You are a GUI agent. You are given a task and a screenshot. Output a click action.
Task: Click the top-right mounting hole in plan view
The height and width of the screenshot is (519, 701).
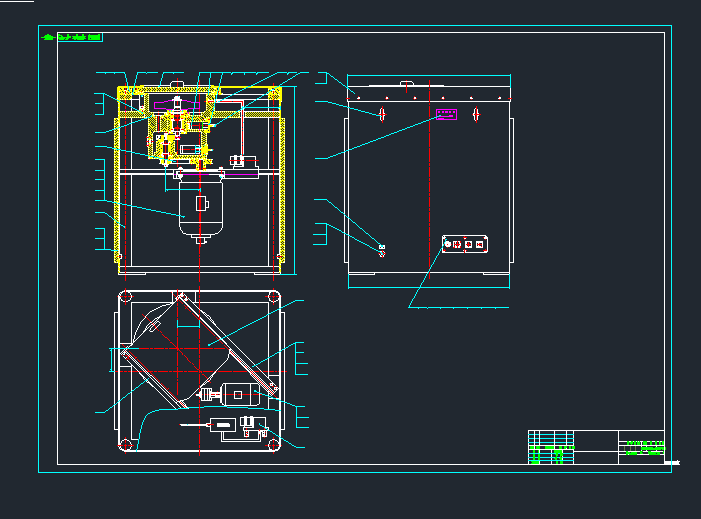pyautogui.click(x=273, y=296)
